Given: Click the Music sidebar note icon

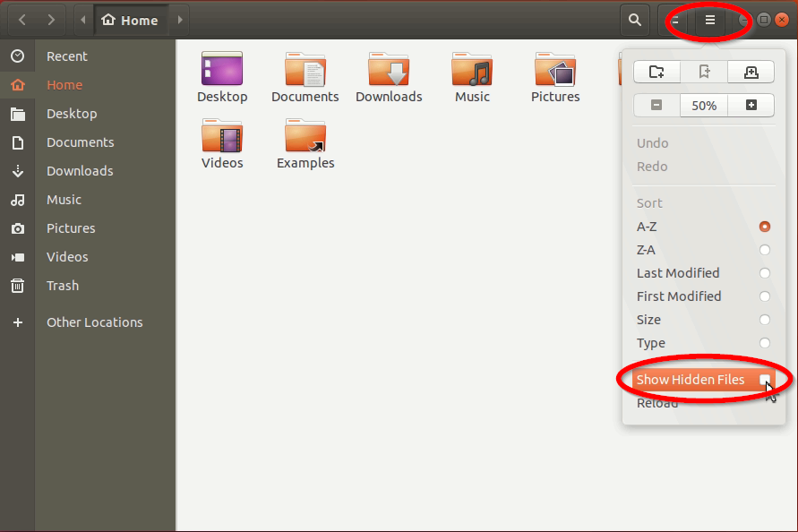Looking at the screenshot, I should (x=17, y=200).
